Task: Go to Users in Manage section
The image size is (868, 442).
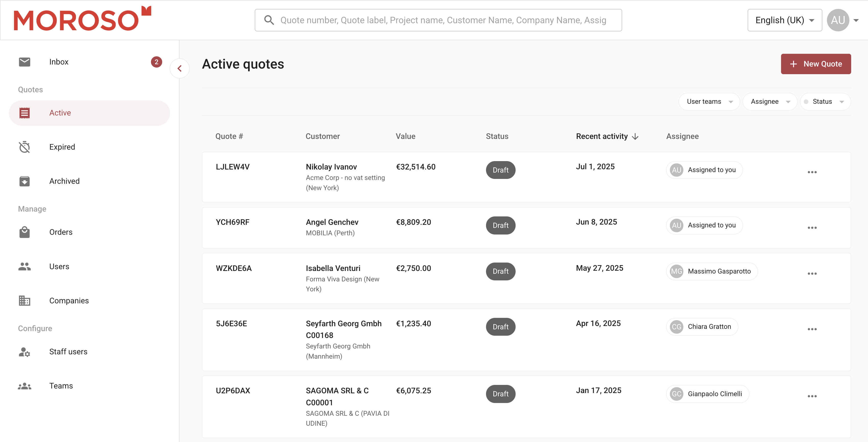Action: (x=59, y=266)
